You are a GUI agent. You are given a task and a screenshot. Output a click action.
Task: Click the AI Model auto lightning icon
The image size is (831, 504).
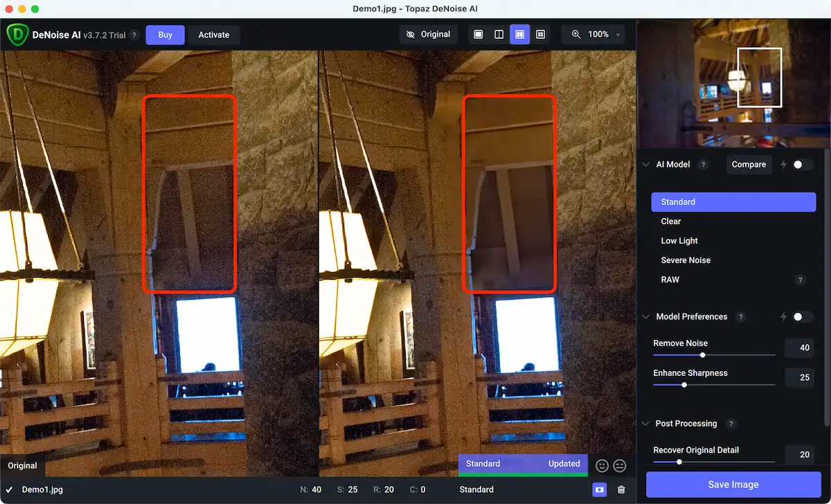[x=783, y=165]
